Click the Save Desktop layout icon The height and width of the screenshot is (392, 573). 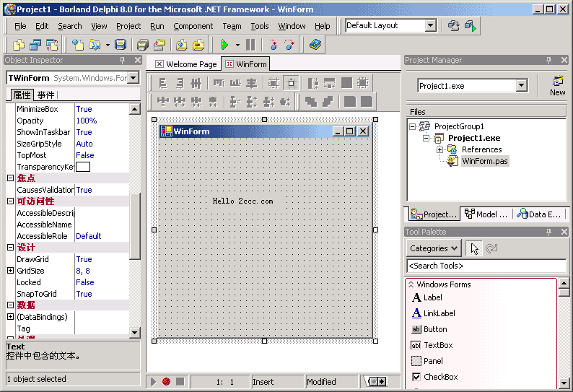(453, 25)
